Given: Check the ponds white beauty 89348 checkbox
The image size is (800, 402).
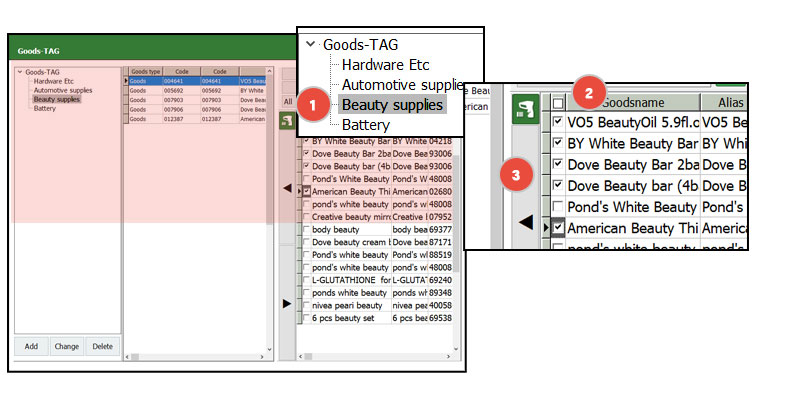Looking at the screenshot, I should pos(307,293).
